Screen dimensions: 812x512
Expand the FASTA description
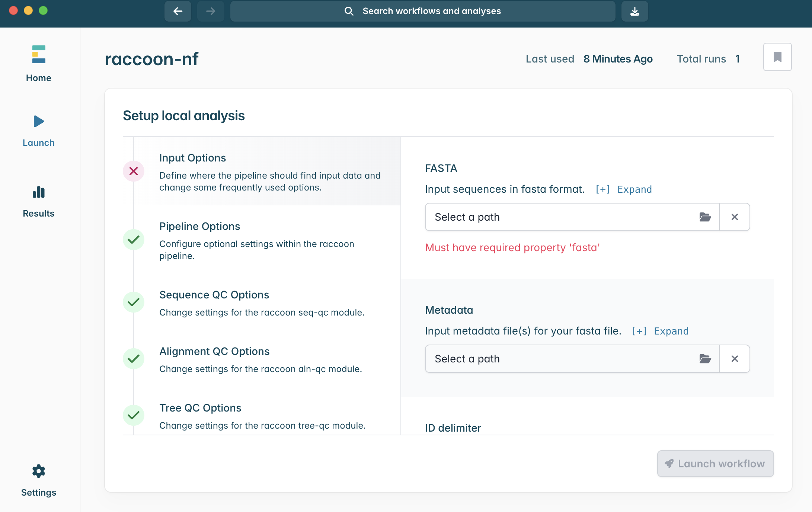tap(624, 189)
